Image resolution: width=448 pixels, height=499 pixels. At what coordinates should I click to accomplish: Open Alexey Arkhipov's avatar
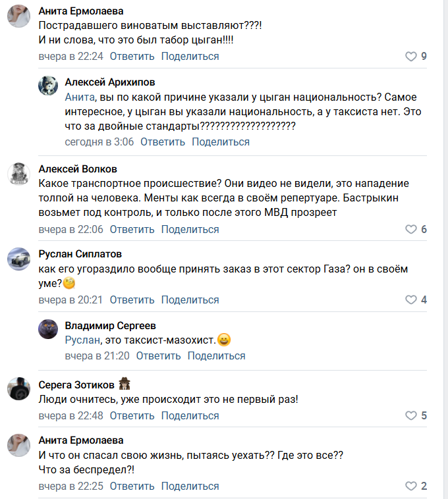pos(47,87)
